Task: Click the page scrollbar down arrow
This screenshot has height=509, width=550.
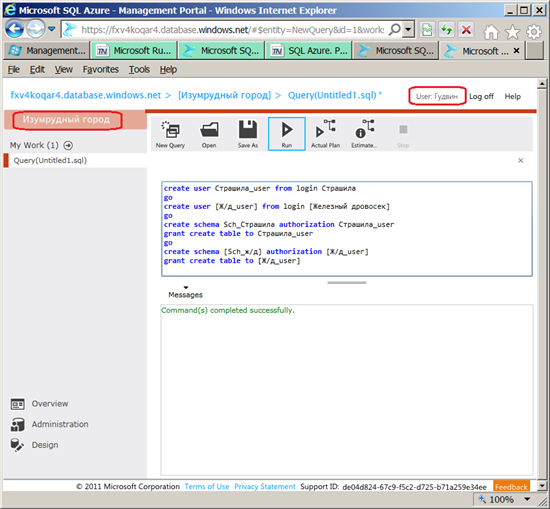Action: coord(542,486)
